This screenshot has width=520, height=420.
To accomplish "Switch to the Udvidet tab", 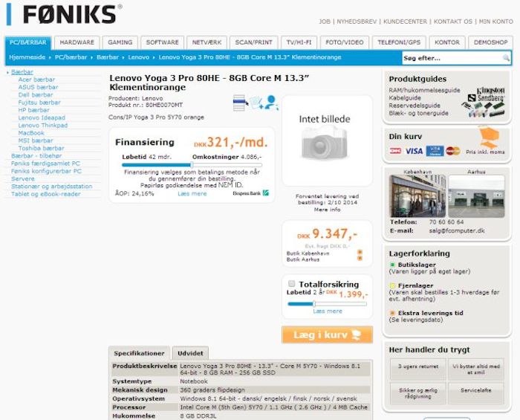I will coord(190,353).
